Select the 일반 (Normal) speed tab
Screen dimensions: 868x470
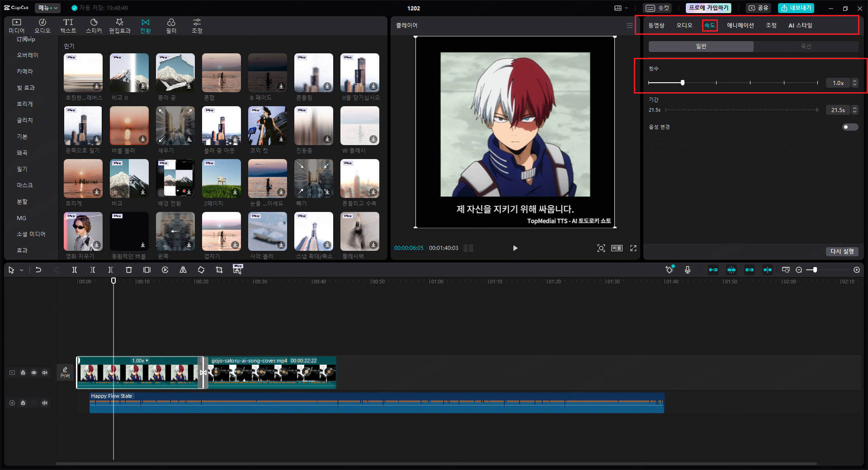pos(701,47)
